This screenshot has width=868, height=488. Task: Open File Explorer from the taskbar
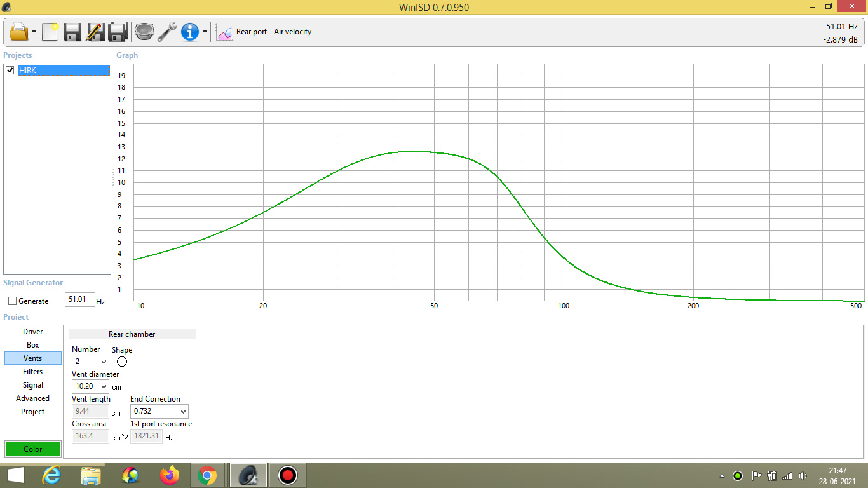point(91,475)
